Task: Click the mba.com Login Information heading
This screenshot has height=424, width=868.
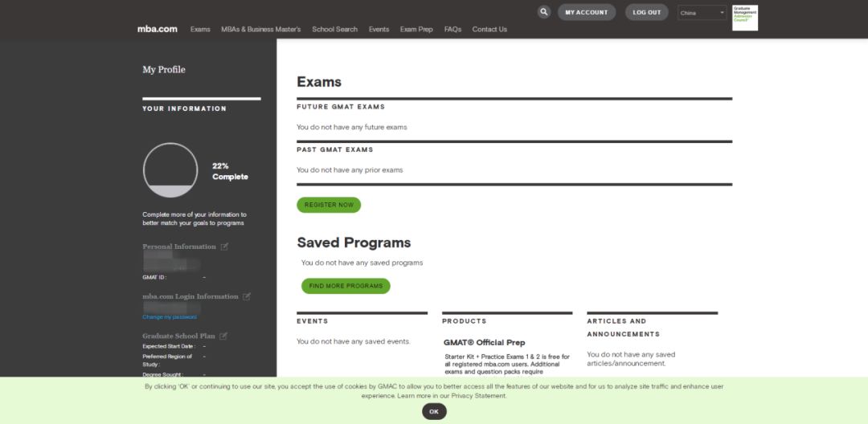Action: tap(190, 296)
